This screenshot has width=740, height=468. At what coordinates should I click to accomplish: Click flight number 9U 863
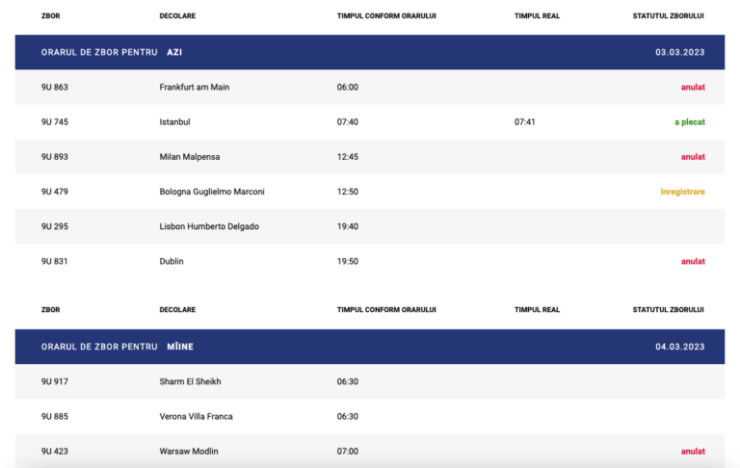tap(54, 87)
